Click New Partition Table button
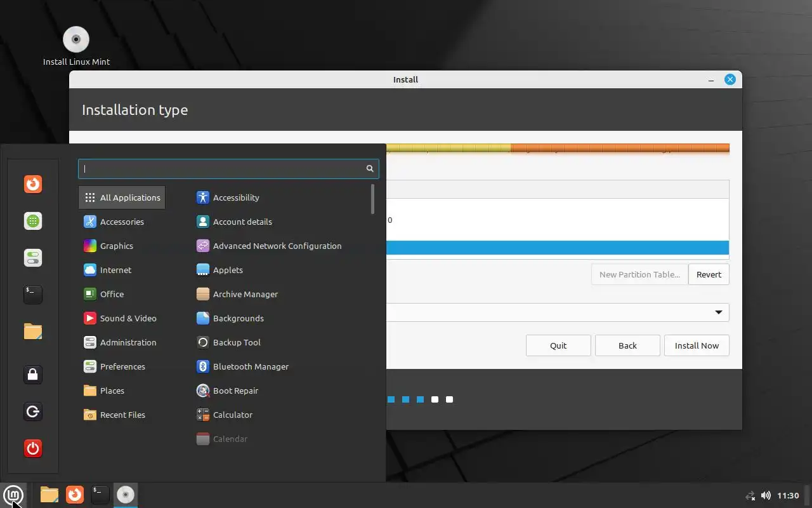Screen dimensions: 812x508 coord(639,274)
